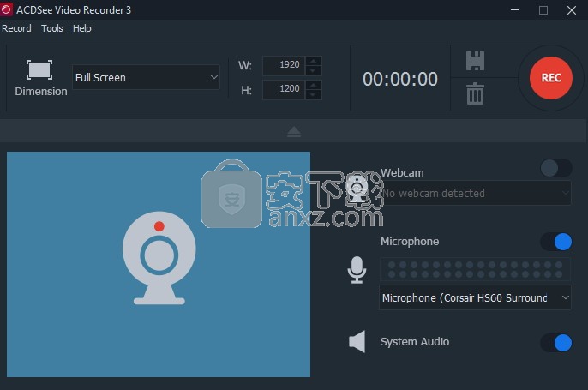Open the No webcam detected dropdown
This screenshot has width=588, height=390.
point(475,193)
